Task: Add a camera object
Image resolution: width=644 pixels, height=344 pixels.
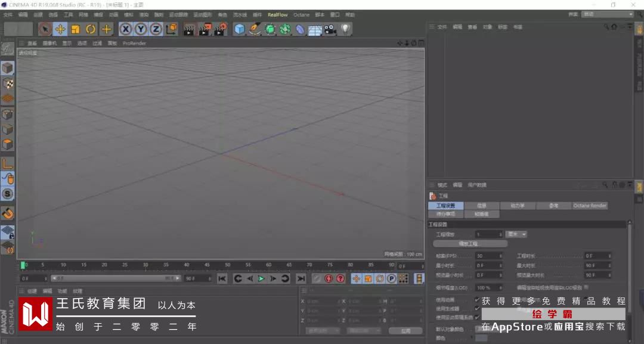Action: coord(330,29)
